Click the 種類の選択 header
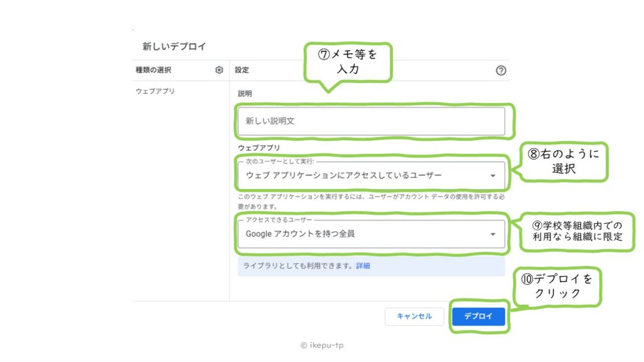Screen dimensions: 644x362 [153, 70]
